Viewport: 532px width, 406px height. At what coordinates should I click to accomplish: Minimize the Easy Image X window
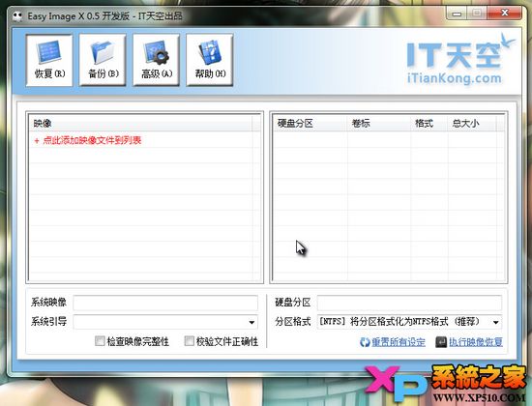(457, 14)
